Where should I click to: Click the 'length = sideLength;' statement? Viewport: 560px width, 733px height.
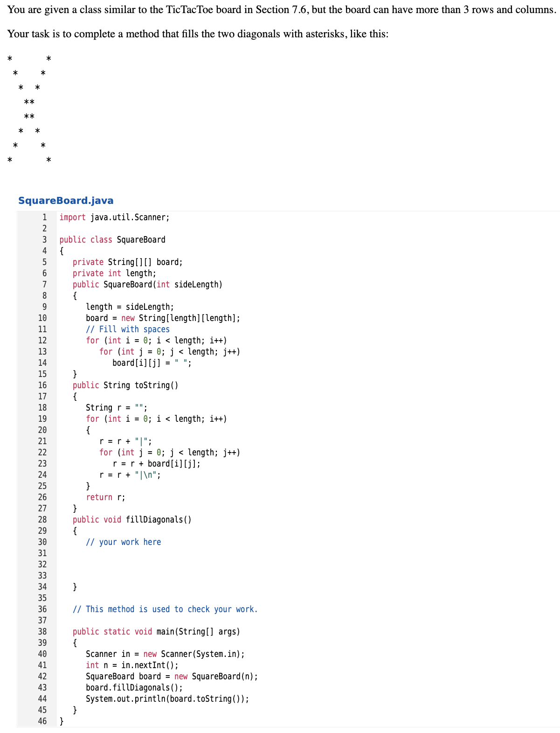click(x=130, y=307)
